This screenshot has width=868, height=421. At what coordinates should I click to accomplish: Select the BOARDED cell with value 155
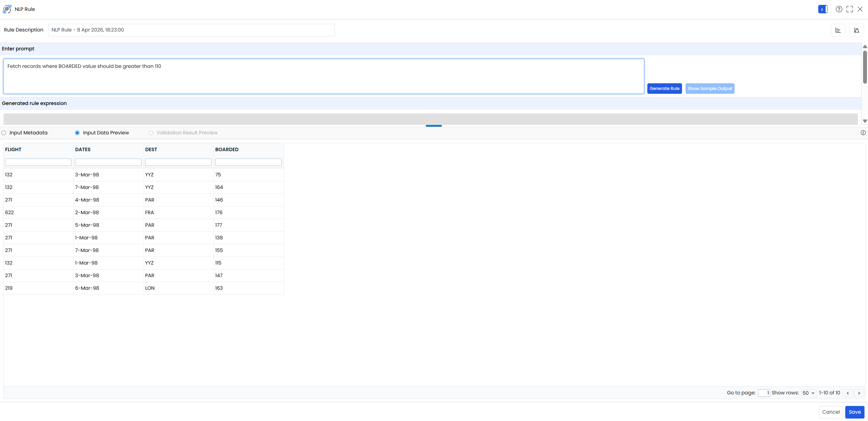click(x=249, y=250)
